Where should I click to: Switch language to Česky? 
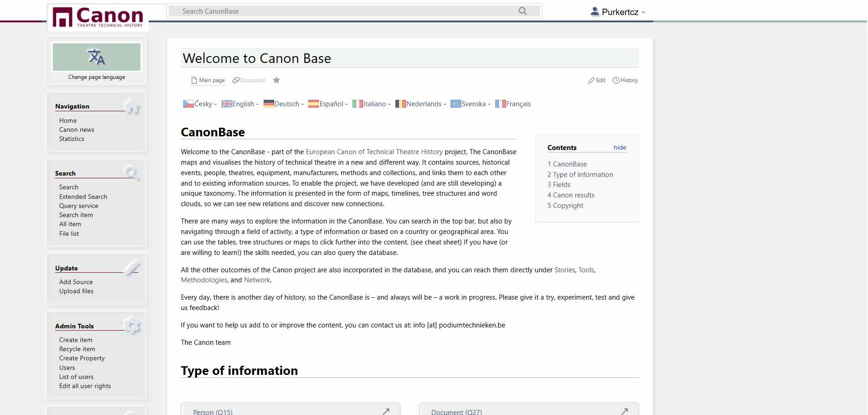click(x=203, y=104)
